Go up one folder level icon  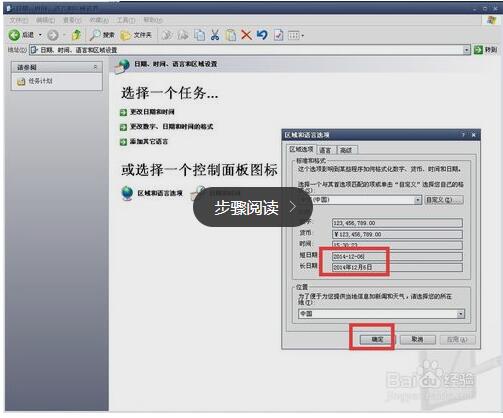pyautogui.click(x=76, y=35)
